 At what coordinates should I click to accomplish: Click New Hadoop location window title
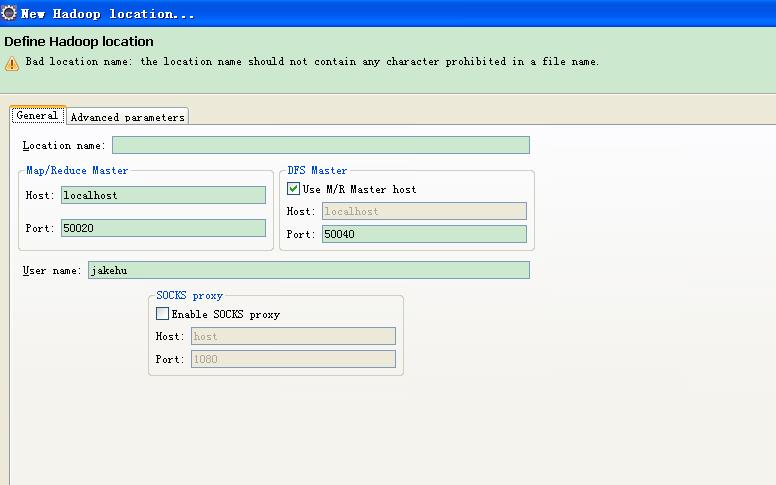tap(107, 14)
